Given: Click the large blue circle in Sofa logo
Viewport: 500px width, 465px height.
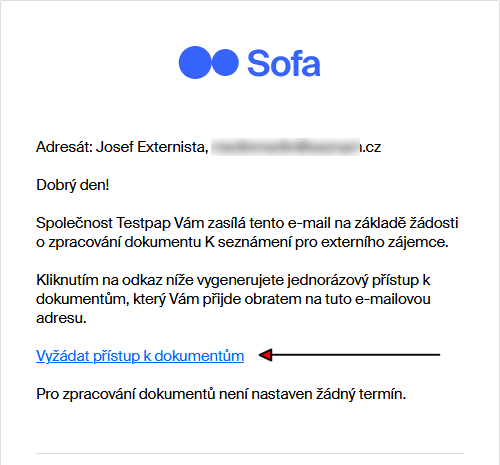Looking at the screenshot, I should [x=195, y=62].
